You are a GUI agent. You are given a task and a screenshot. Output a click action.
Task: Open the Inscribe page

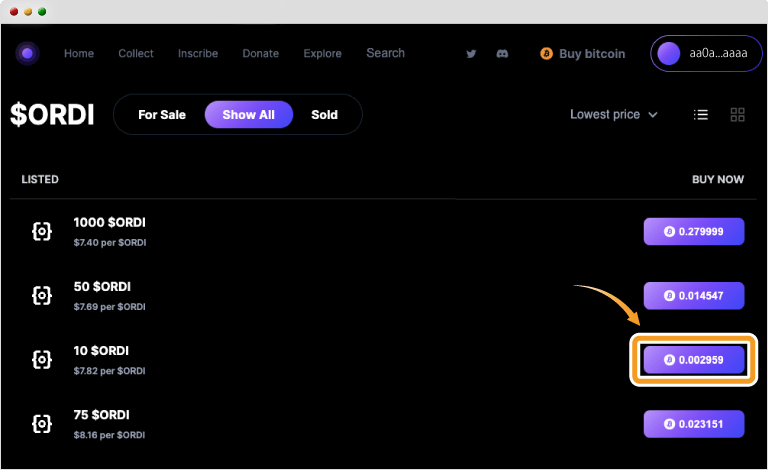198,53
